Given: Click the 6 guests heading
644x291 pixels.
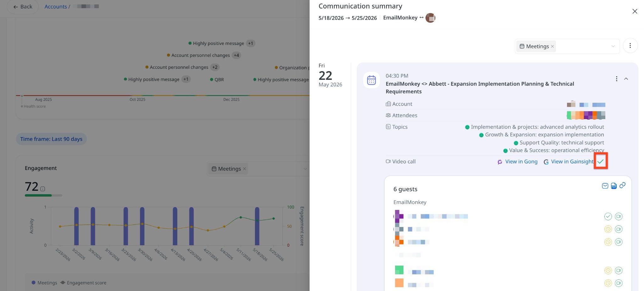Looking at the screenshot, I should [x=405, y=189].
